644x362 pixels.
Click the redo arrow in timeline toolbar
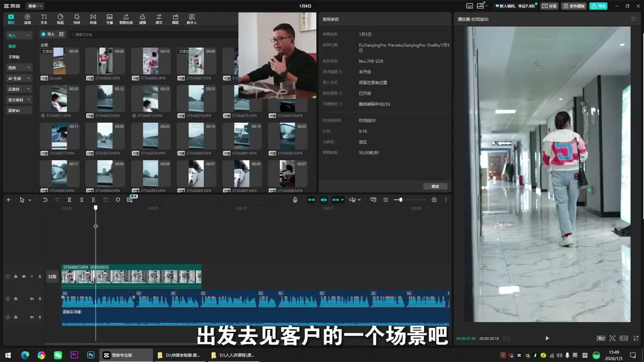pos(57,200)
